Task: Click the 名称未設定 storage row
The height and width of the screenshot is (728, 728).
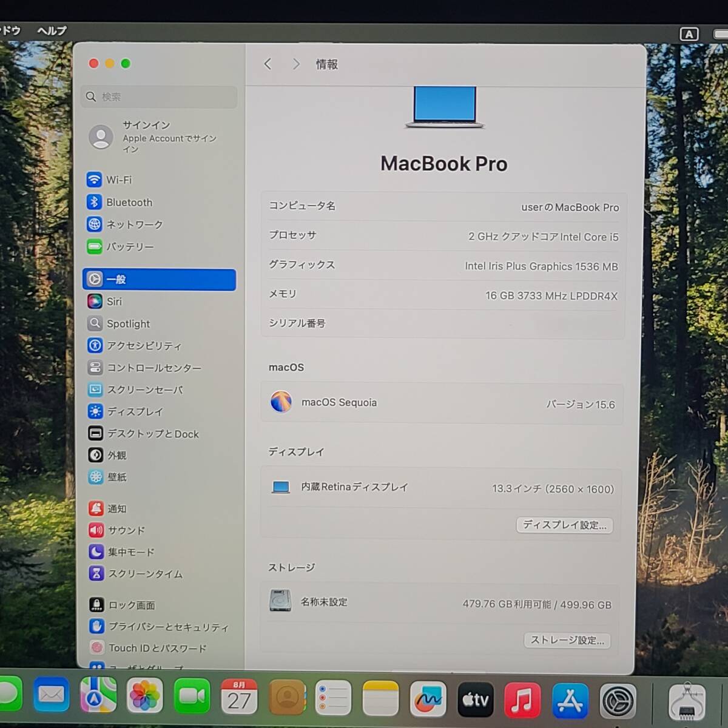Action: (441, 602)
